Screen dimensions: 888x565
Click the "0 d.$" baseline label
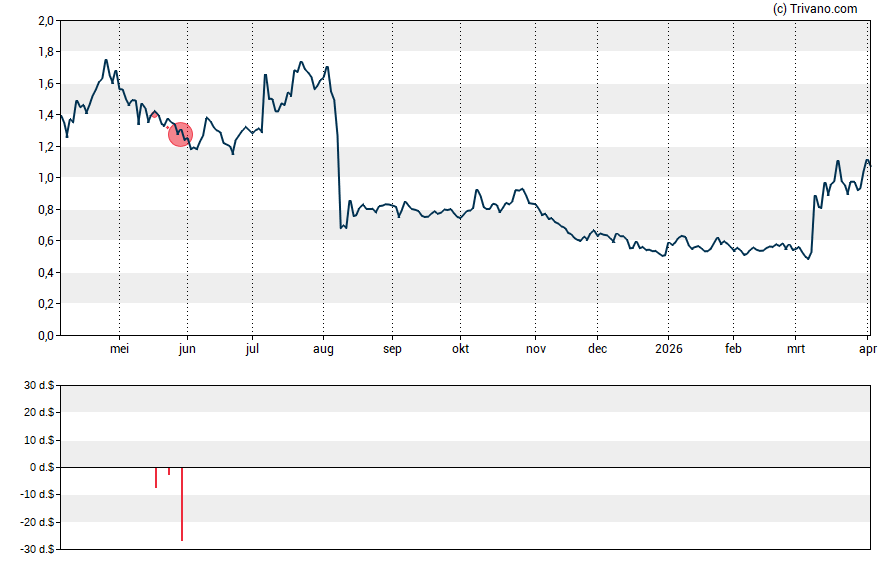click(x=40, y=468)
